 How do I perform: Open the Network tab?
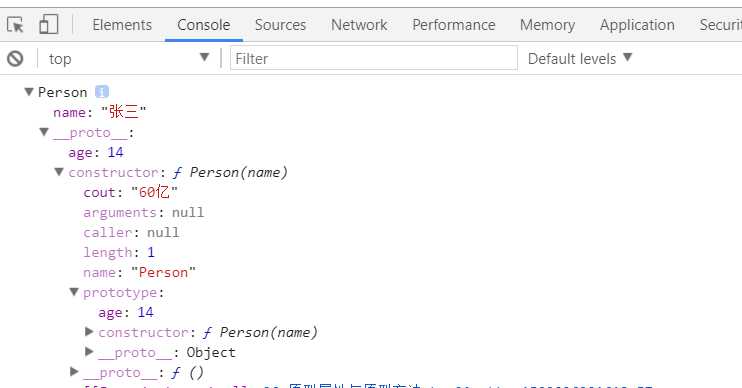coord(359,25)
